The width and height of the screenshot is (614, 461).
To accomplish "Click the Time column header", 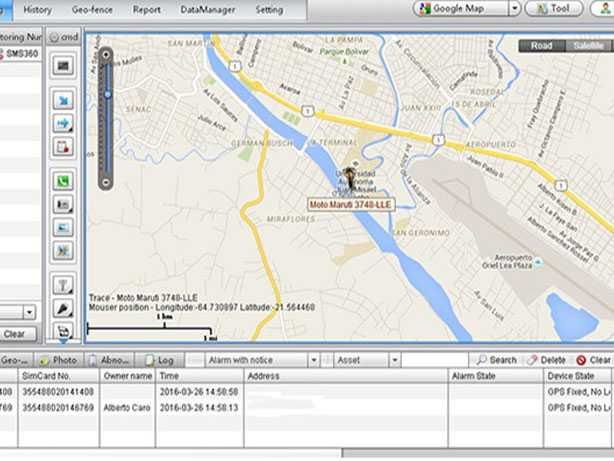I will pos(200,376).
